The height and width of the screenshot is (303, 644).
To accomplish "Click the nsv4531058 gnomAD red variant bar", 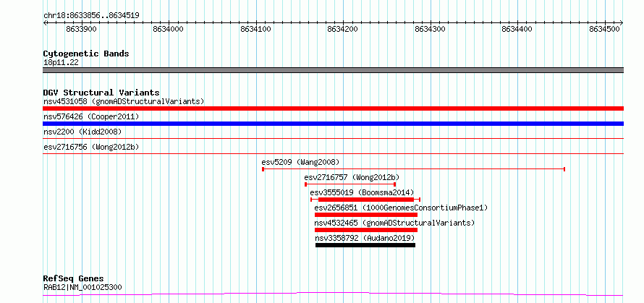I will pos(333,108).
